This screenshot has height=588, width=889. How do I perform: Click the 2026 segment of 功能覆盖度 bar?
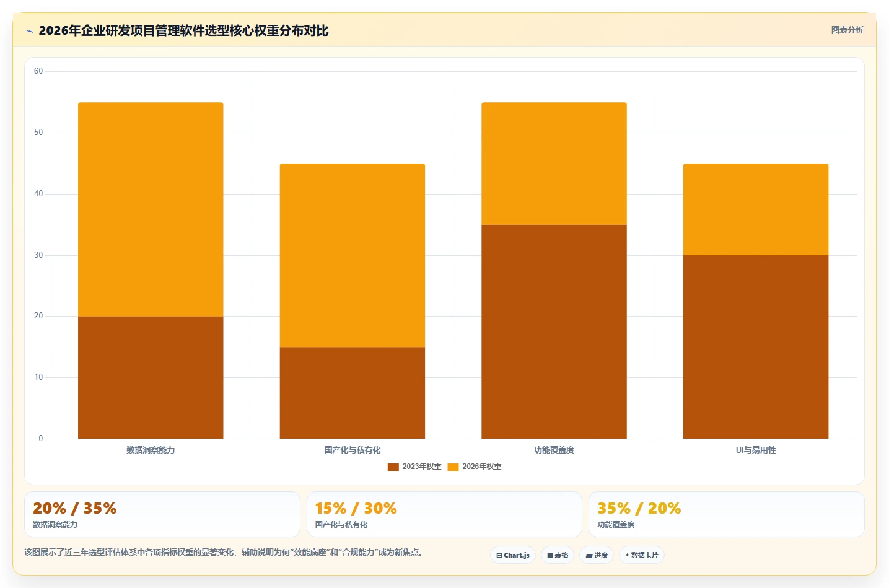[554, 164]
